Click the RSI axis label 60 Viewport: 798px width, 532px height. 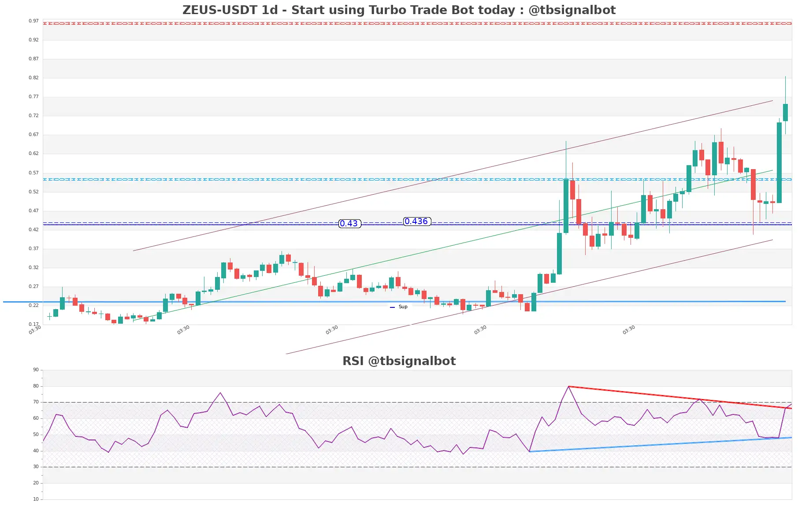[36, 418]
